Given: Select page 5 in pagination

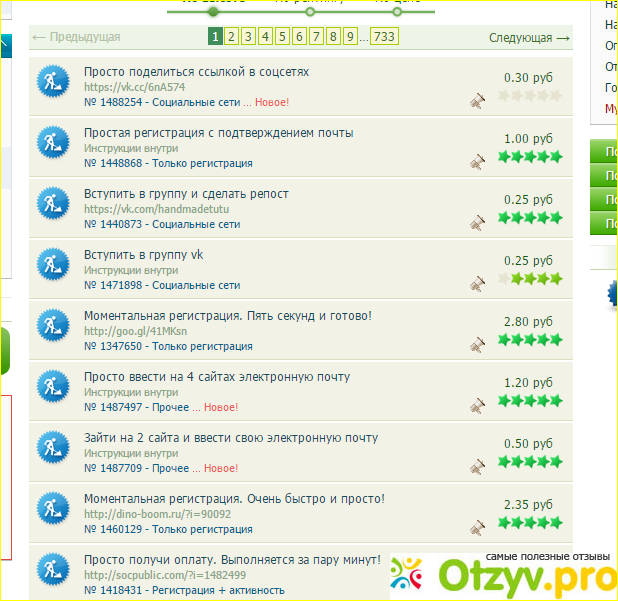Looking at the screenshot, I should click(282, 37).
